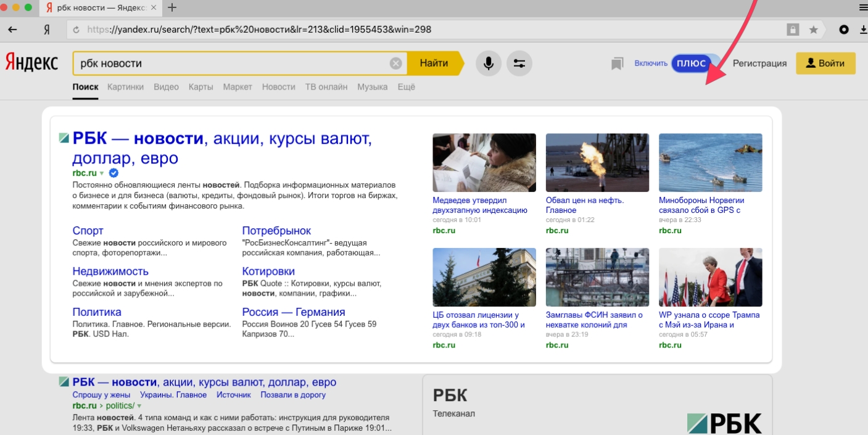Viewport: 868px width, 435px height.
Task: Open downloads with the download arrow icon
Action: click(863, 30)
